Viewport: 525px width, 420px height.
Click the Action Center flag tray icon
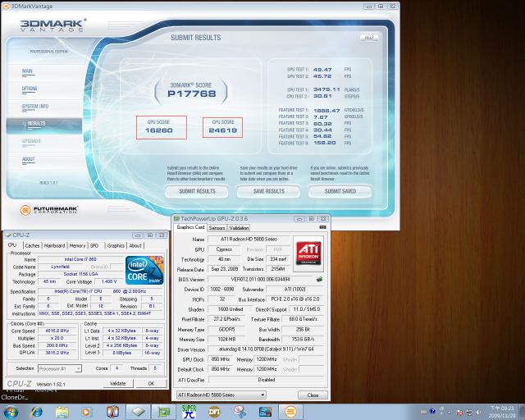[459, 412]
